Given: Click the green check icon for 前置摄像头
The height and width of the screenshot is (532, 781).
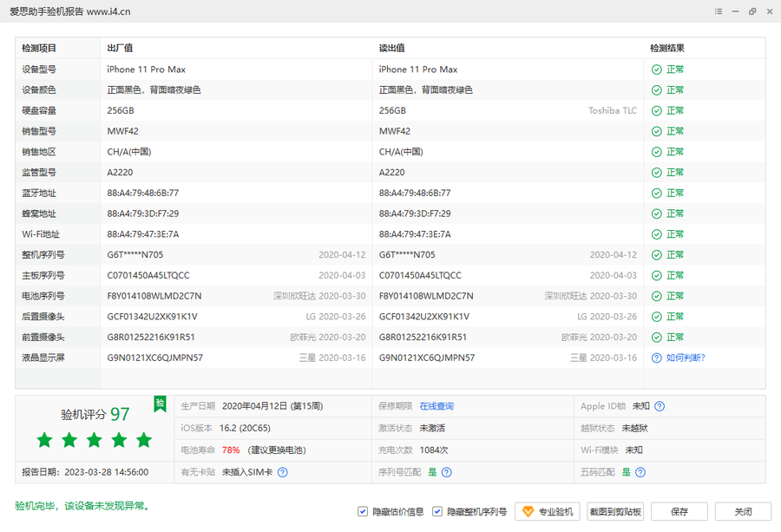Looking at the screenshot, I should click(x=657, y=338).
